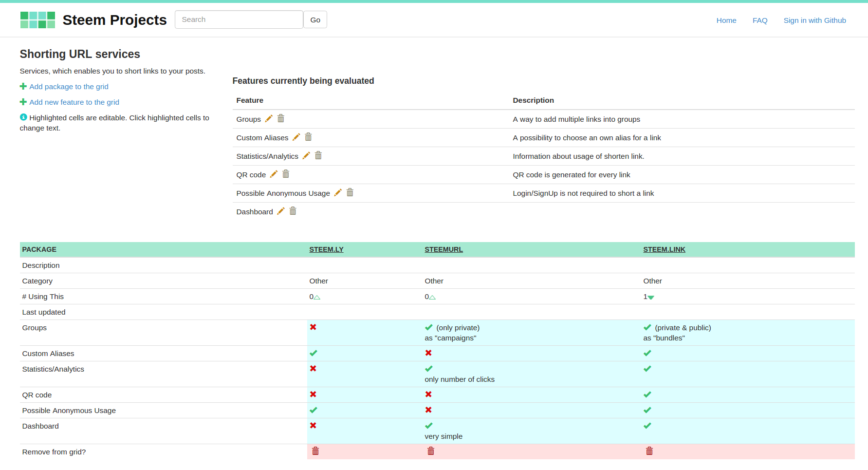
Task: Edit STEEM.LINK QR code check cell
Action: (x=748, y=395)
